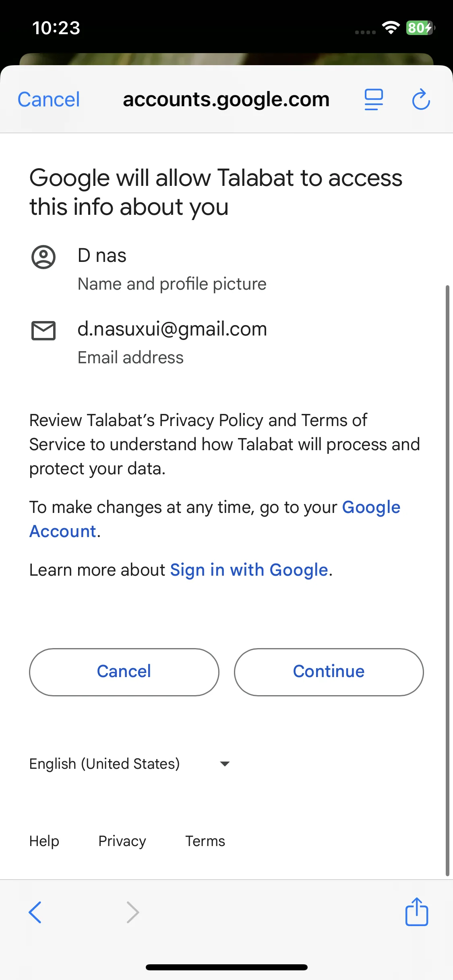Viewport: 453px width, 980px height.
Task: Tap the battery indicator in status bar
Action: [420, 28]
